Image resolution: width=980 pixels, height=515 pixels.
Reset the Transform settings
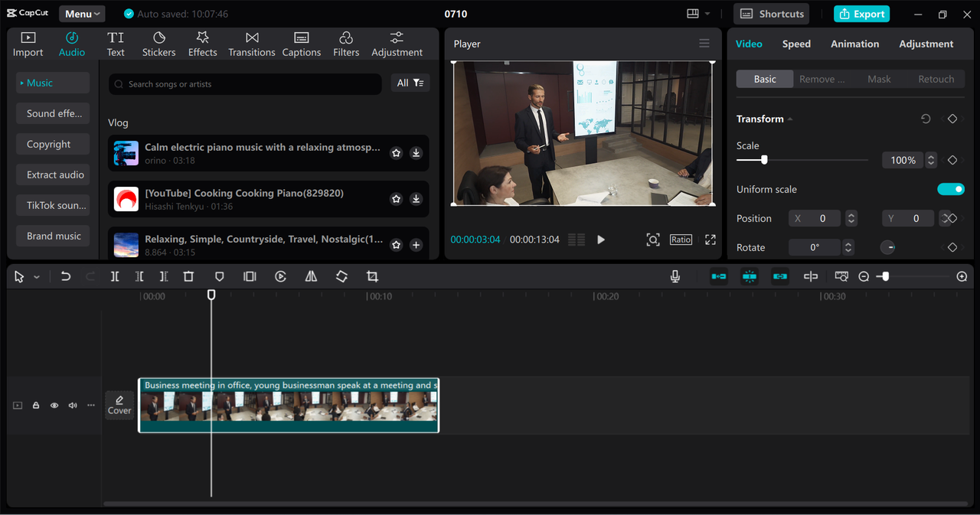926,119
